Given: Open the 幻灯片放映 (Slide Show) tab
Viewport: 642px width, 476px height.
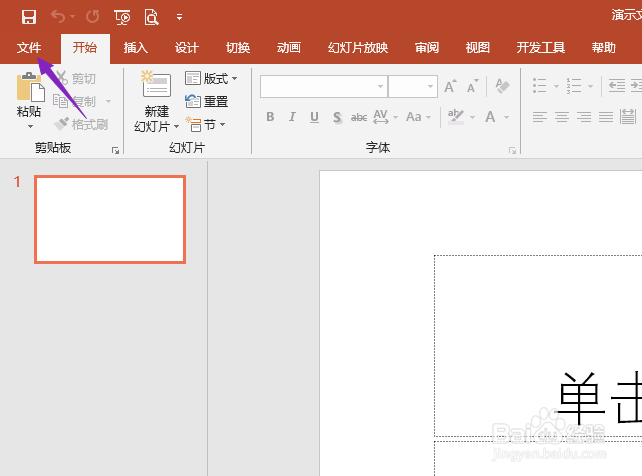Looking at the screenshot, I should pos(358,48).
